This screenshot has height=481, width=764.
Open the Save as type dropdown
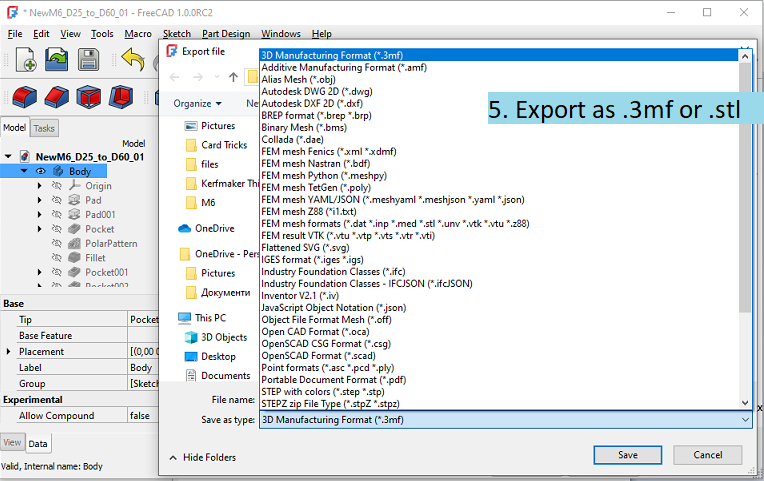click(x=506, y=420)
